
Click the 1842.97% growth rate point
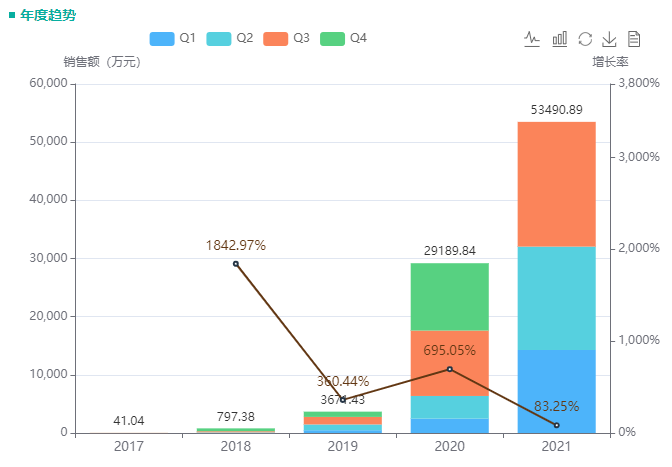pos(236,264)
